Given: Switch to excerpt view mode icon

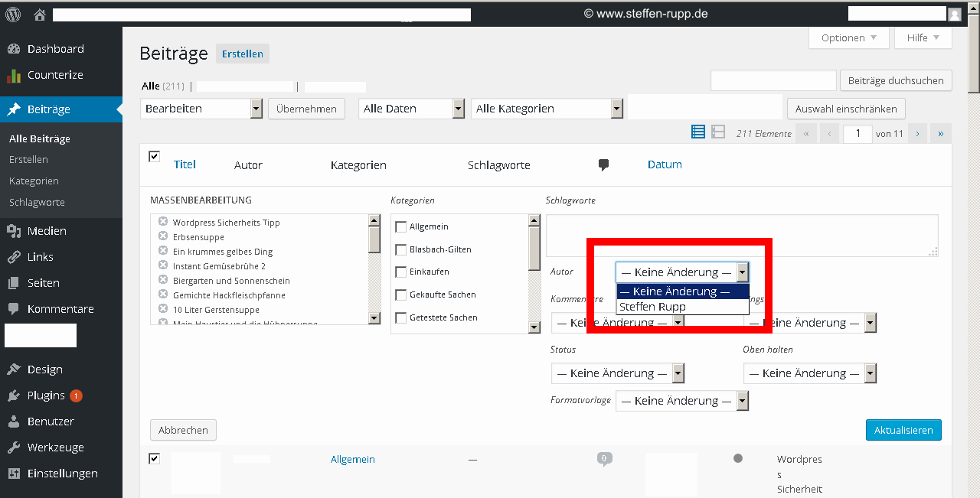Looking at the screenshot, I should tap(718, 132).
